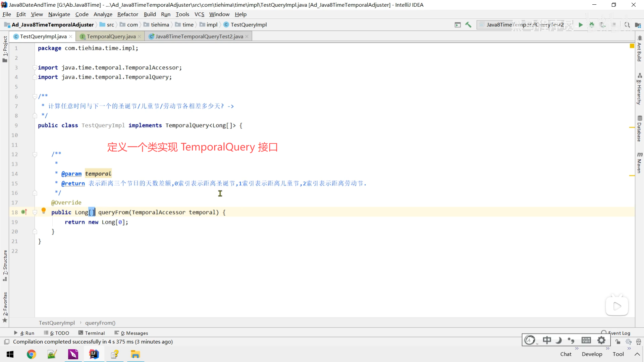Click the Build project hammer icon
The width and height of the screenshot is (644, 362).
point(468,25)
